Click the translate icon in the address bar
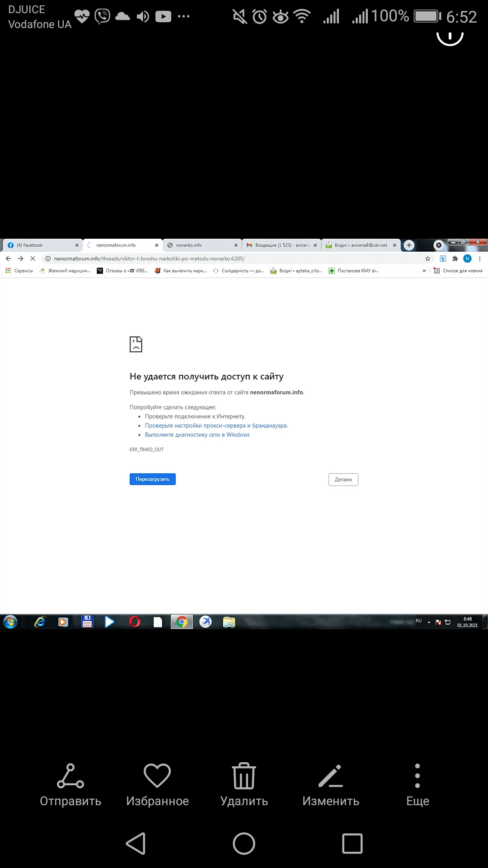Viewport: 488px width, 868px height. coord(443,259)
